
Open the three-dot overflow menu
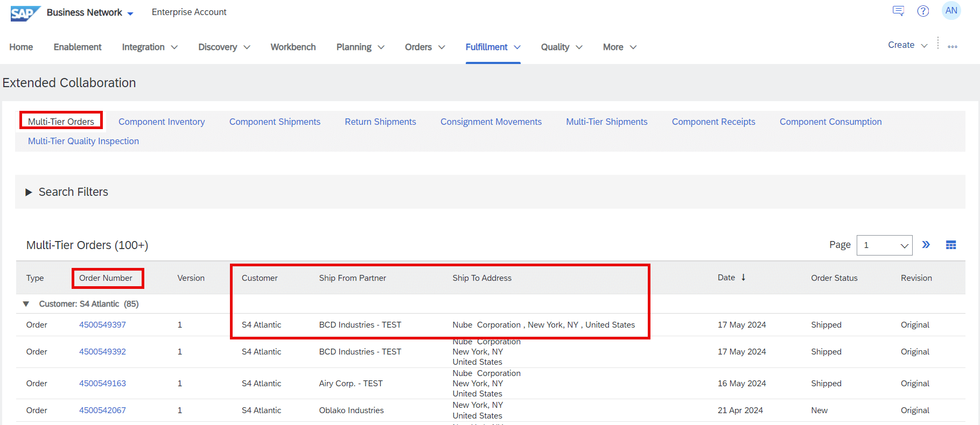tap(952, 47)
